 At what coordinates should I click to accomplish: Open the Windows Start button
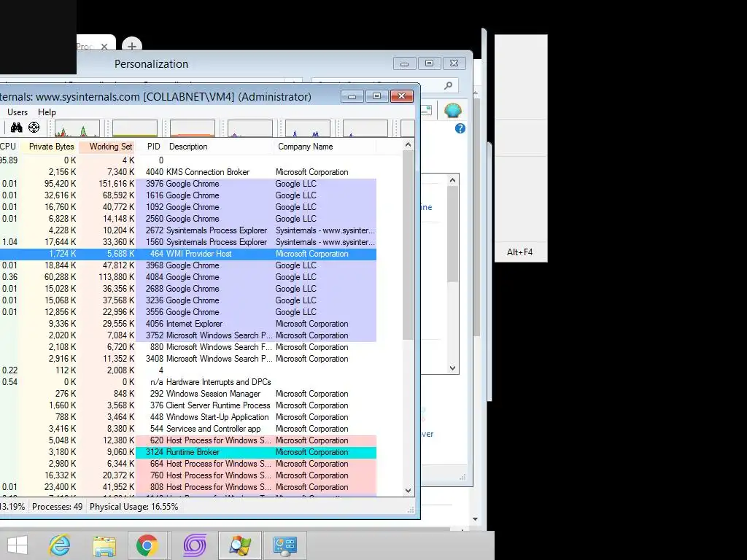[18, 545]
